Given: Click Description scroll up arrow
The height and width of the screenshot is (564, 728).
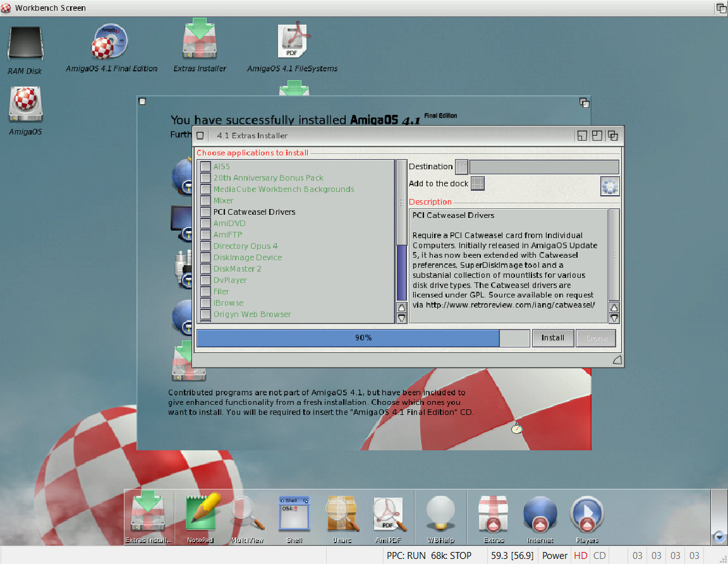Looking at the screenshot, I should (x=614, y=308).
